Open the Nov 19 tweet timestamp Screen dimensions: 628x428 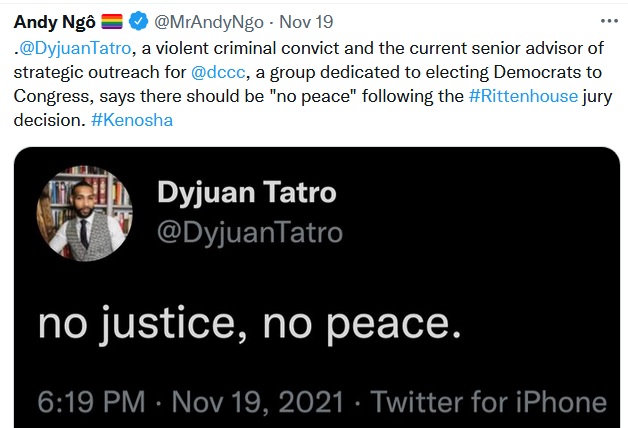(x=305, y=22)
